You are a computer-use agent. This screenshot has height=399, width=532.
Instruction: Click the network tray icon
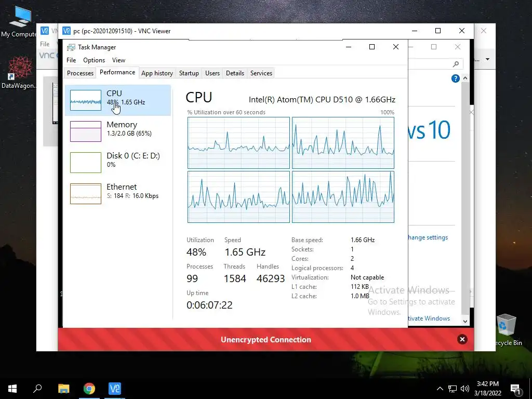453,389
